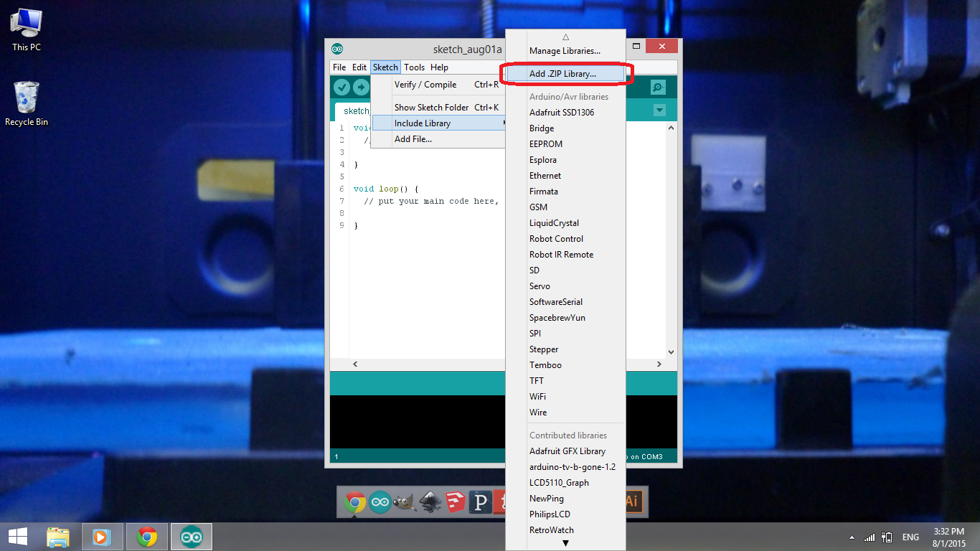Include the EEPROM library

[565, 144]
